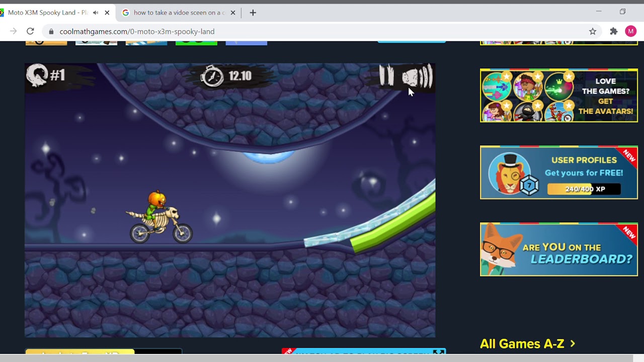Bookmark this page with the star

pos(593,31)
